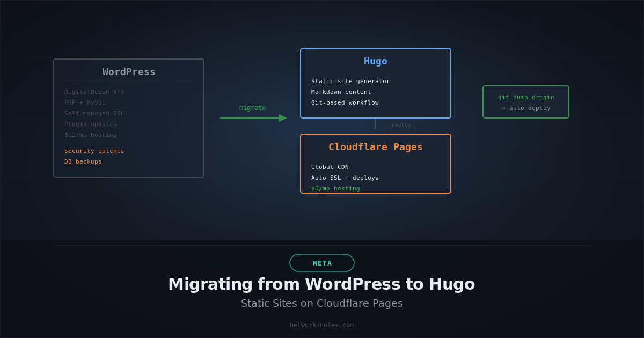This screenshot has width=644, height=338.
Task: Click the green migrate arrow
Action: (x=252, y=117)
